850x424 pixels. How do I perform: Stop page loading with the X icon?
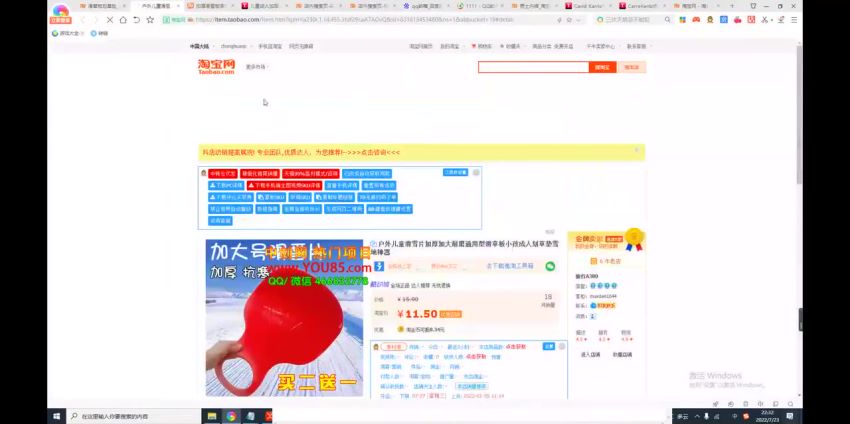point(110,20)
